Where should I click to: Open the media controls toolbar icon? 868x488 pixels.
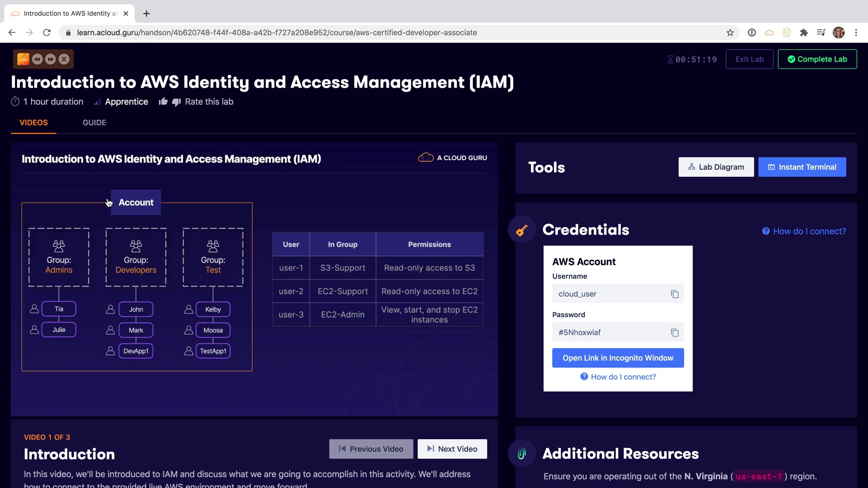pyautogui.click(x=821, y=33)
